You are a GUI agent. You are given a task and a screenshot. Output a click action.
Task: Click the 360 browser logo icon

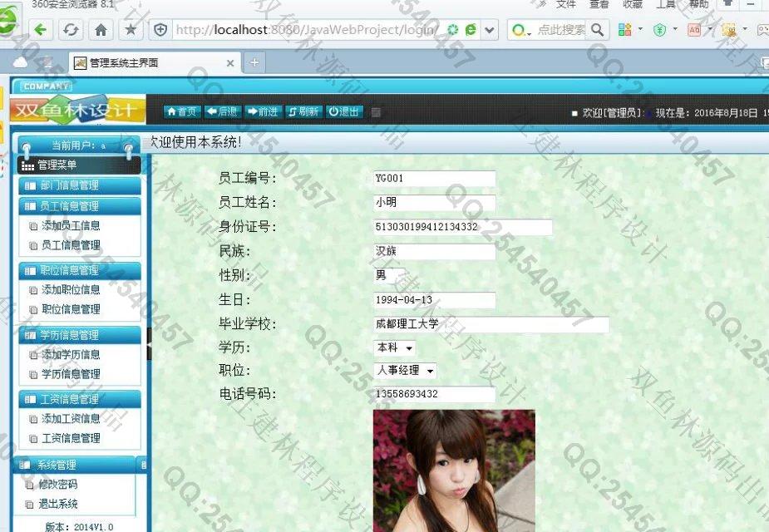[7, 22]
